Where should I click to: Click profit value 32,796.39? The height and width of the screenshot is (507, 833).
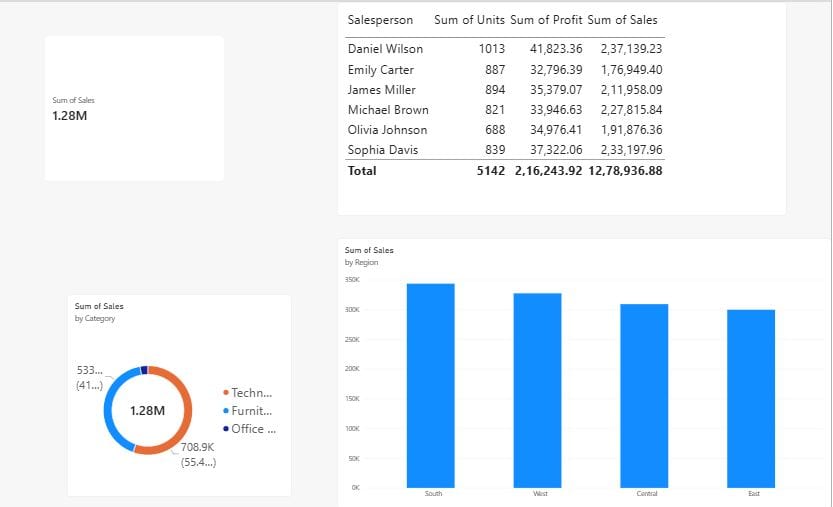(556, 70)
